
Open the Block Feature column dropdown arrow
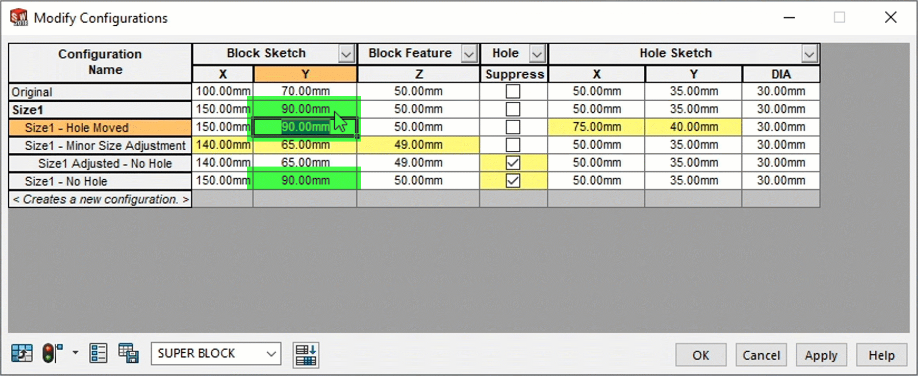[469, 54]
